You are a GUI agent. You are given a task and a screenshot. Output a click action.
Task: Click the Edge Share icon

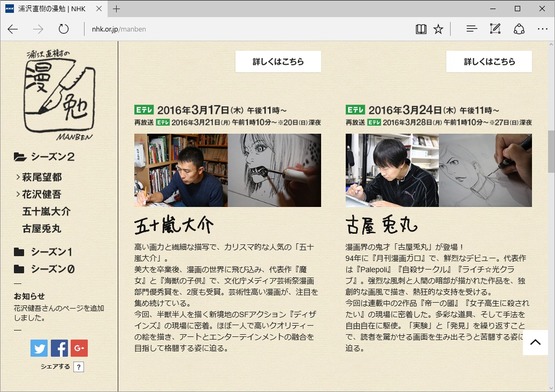point(519,29)
